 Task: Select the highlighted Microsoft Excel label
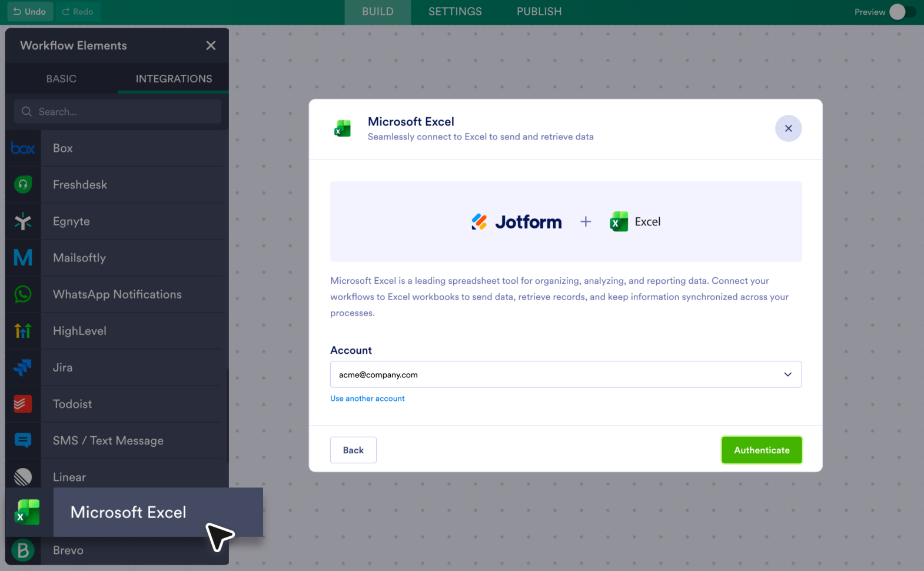pos(128,512)
